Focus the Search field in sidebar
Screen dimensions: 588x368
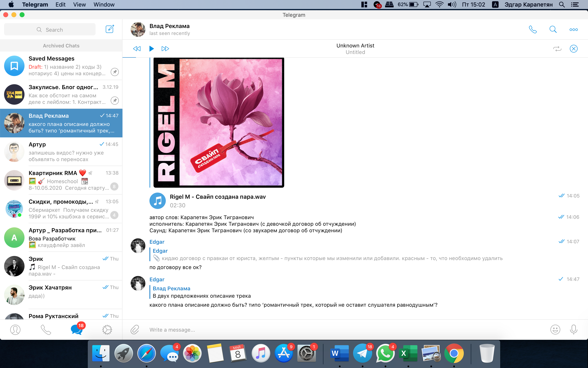50,29
